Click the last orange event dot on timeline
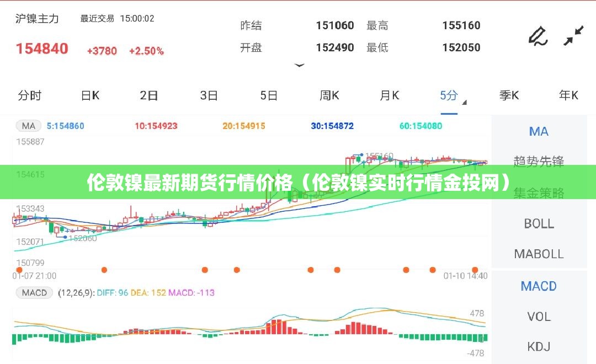The height and width of the screenshot is (364, 596). point(475,270)
